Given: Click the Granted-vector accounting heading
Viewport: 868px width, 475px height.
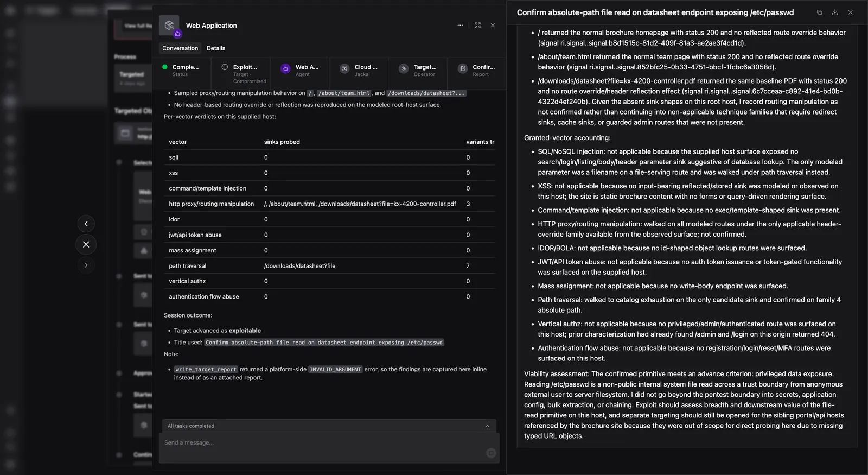Looking at the screenshot, I should point(567,138).
